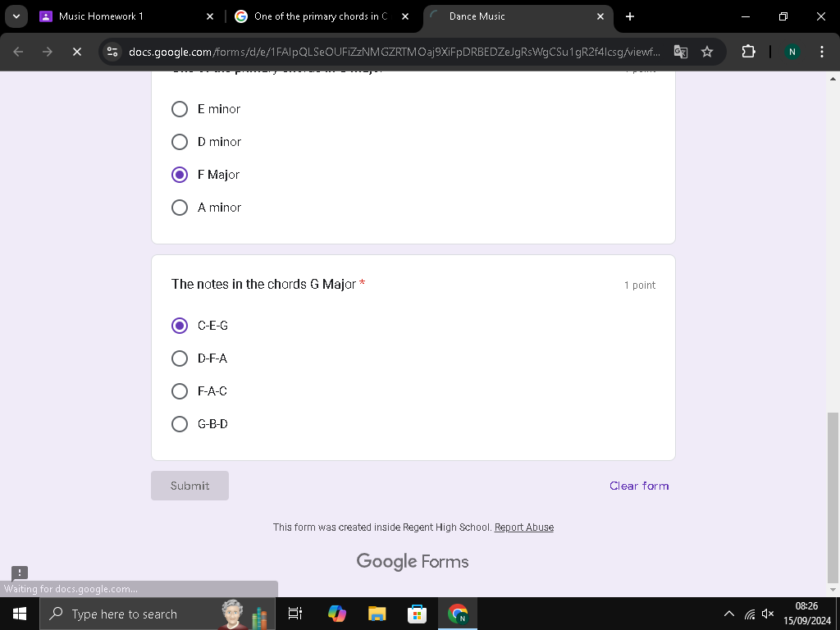View site information icon in address bar
The width and height of the screenshot is (840, 630).
112,52
